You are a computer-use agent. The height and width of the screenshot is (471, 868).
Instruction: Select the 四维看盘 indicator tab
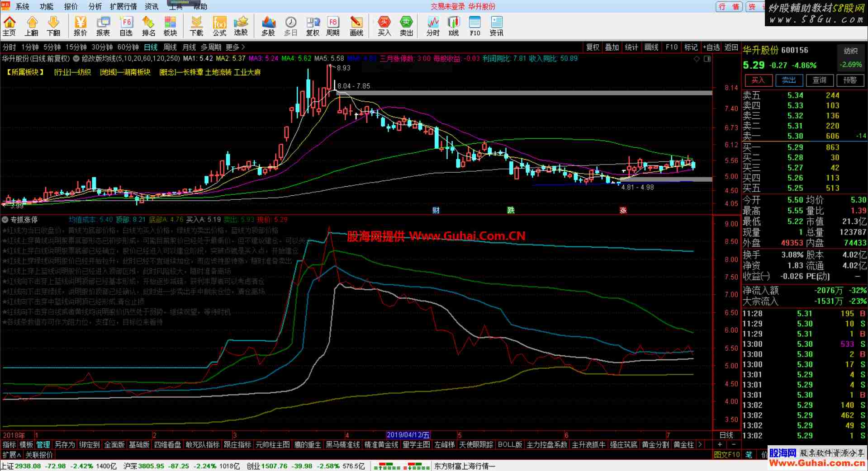click(x=167, y=445)
